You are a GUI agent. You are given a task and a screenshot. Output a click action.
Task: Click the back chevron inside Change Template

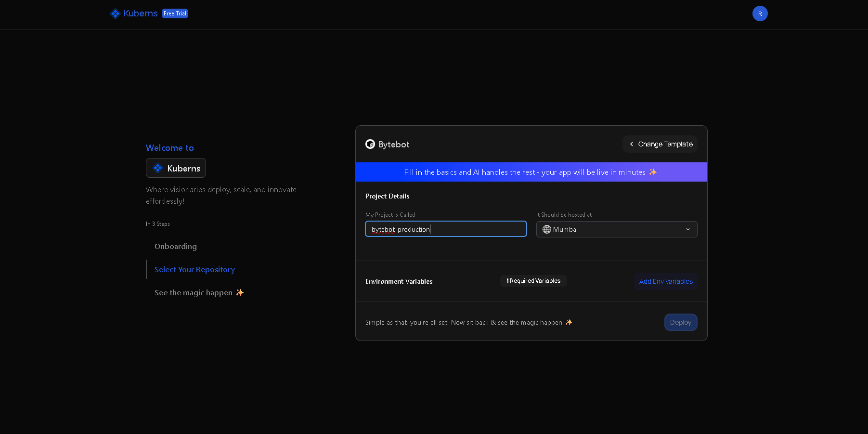(x=631, y=144)
